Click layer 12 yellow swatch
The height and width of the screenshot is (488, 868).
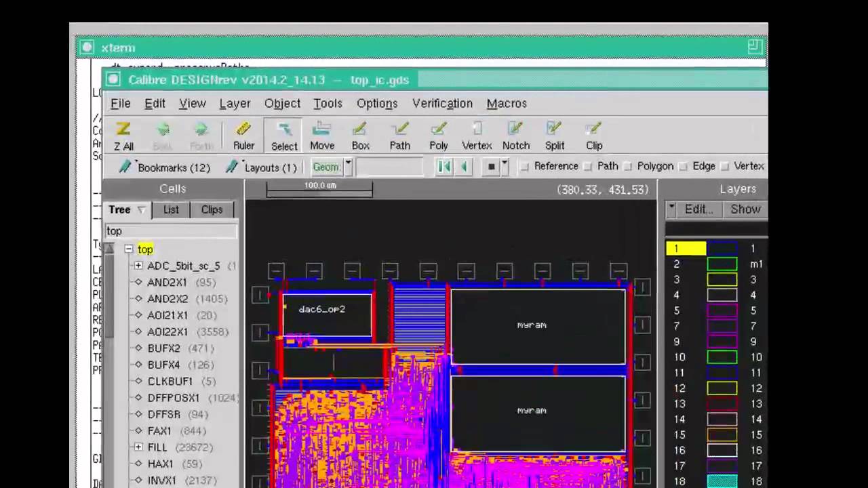[722, 388]
